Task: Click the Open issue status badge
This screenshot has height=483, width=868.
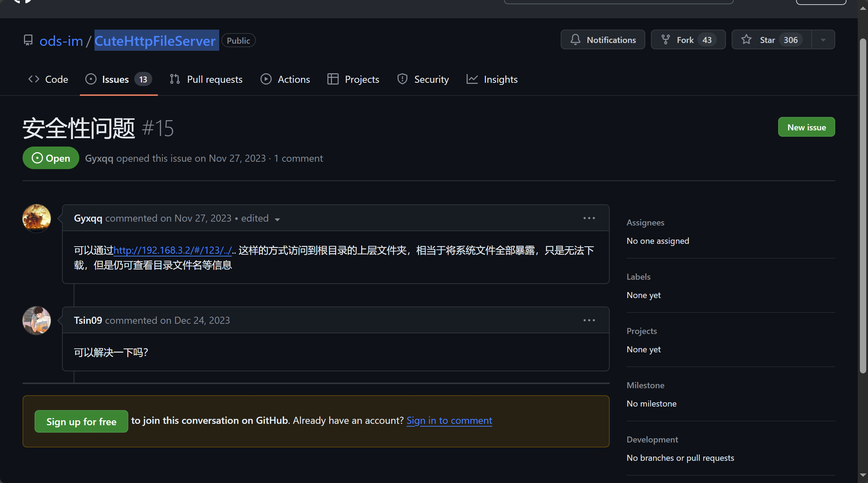Action: pos(51,158)
